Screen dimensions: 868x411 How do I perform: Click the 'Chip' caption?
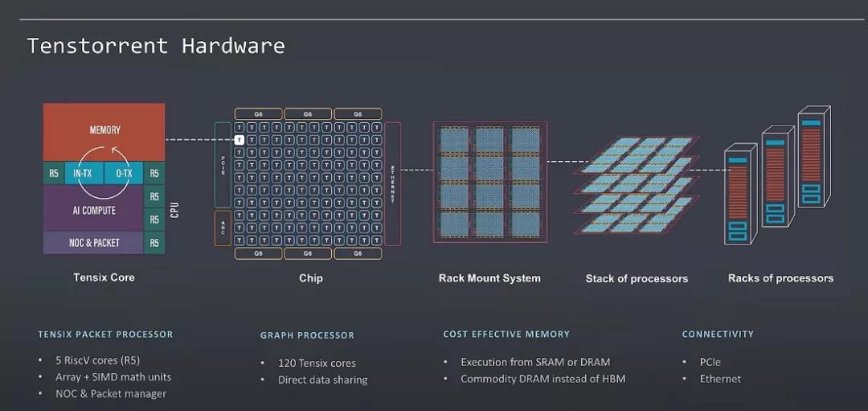pyautogui.click(x=310, y=278)
